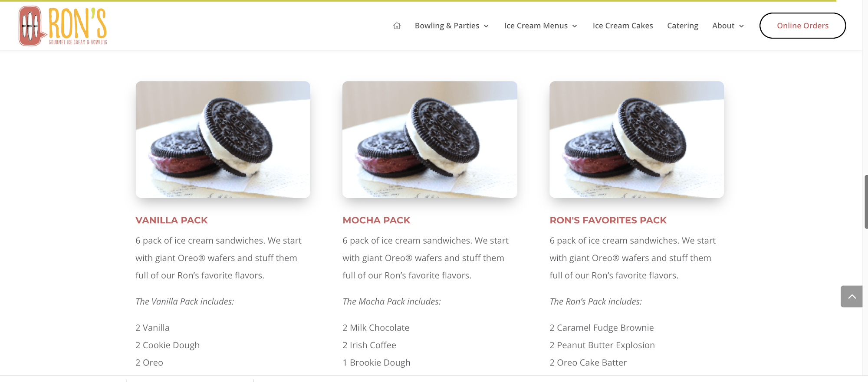Open the Mocha Pack heading link

376,220
